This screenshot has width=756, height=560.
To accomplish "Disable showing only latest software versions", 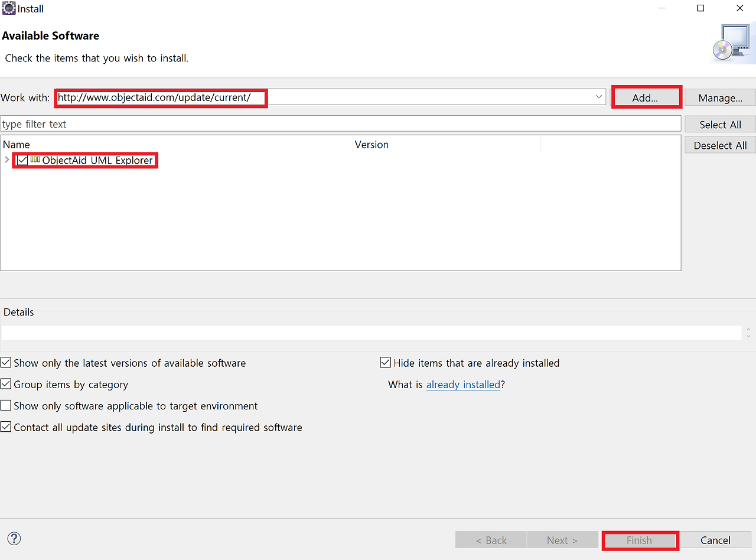I will click(6, 362).
